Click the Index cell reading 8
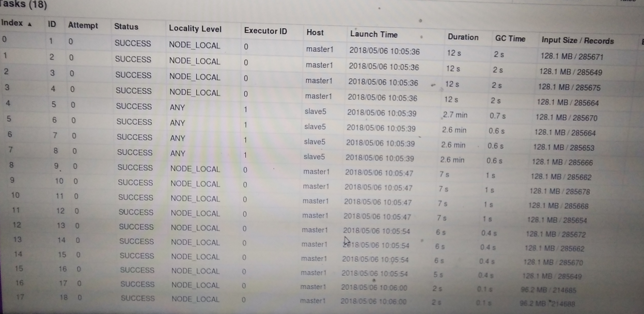The image size is (644, 314). (x=11, y=165)
